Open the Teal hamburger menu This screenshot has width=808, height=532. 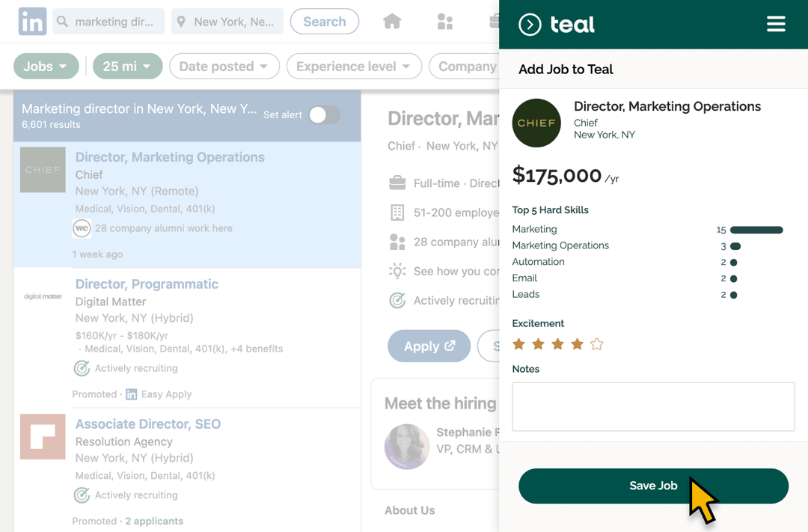776,24
